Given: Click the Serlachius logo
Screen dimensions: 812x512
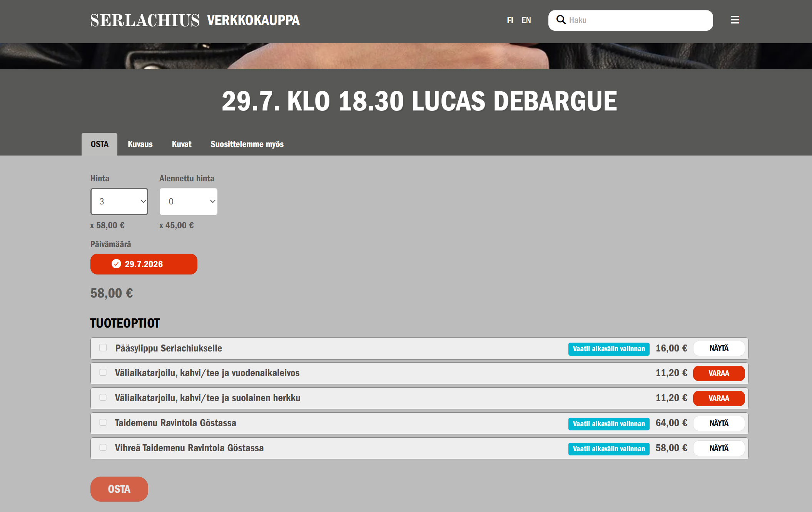Looking at the screenshot, I should [145, 20].
